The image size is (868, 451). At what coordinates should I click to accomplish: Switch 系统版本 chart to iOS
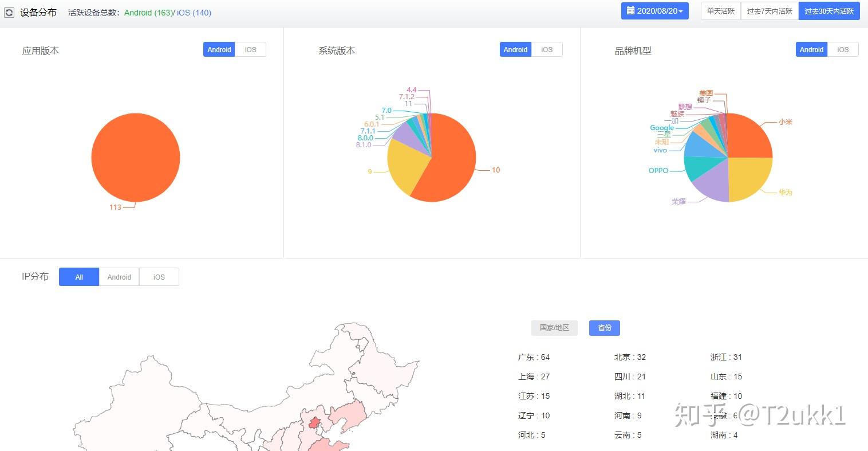click(x=547, y=49)
